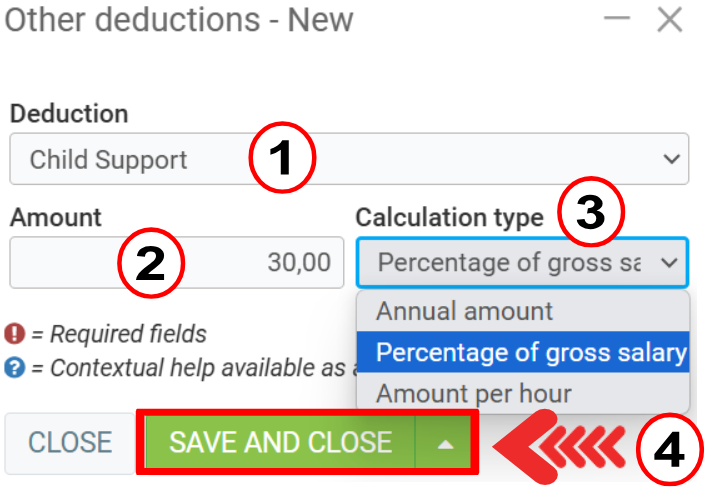This screenshot has width=708, height=496.
Task: Click the circled number 1 marker
Action: (282, 158)
